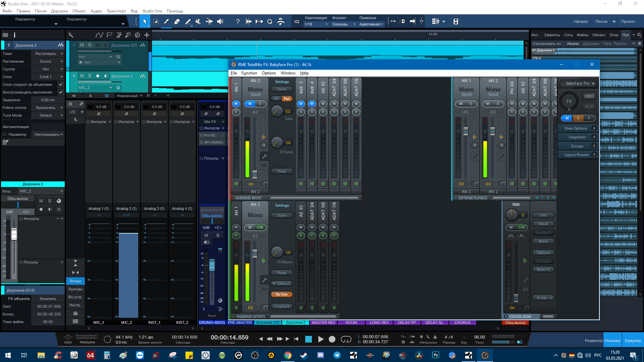Toggle the Loop button in transport
Screen dimensions: 644x362
pos(346,339)
